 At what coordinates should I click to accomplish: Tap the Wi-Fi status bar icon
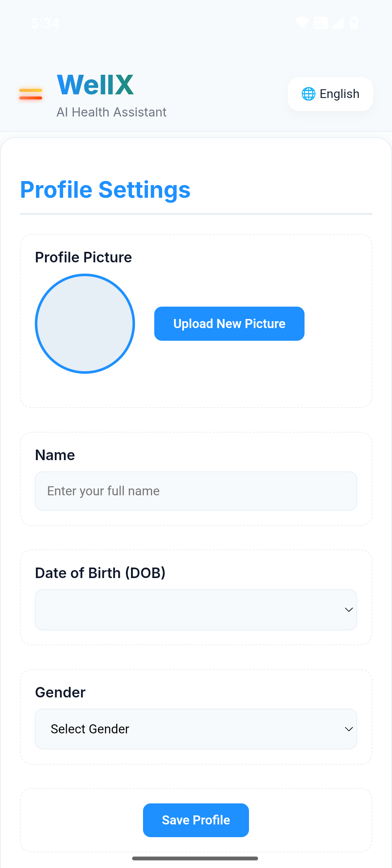pyautogui.click(x=302, y=23)
